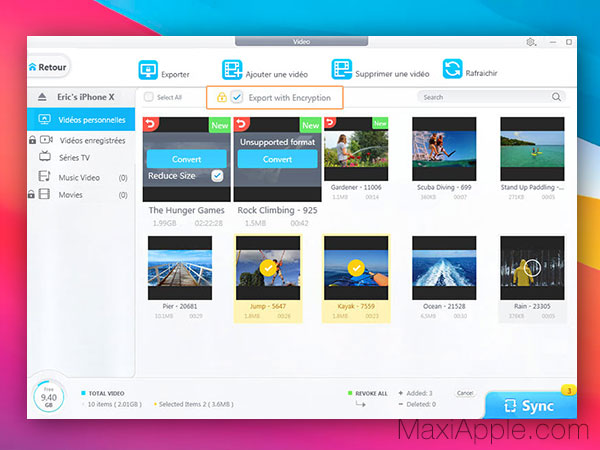Click 'Selected Items 2' status text

pos(194,404)
